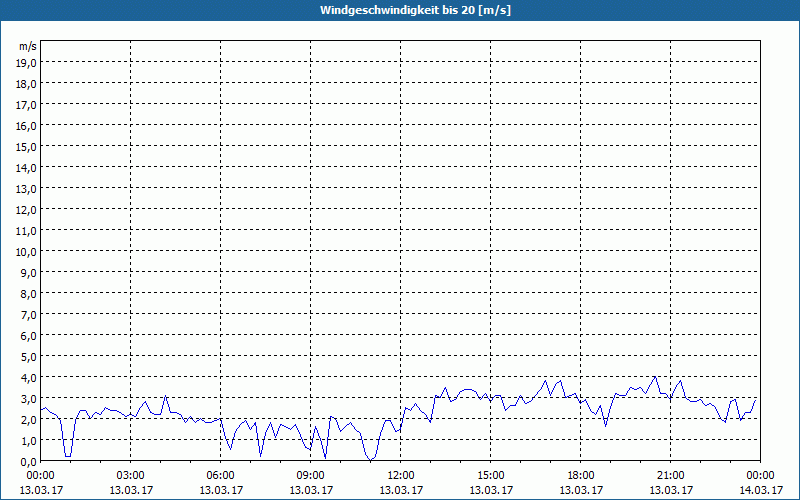Click the 13.03.17 date under 12:00
Viewport: 800px width, 500px height.
401,490
